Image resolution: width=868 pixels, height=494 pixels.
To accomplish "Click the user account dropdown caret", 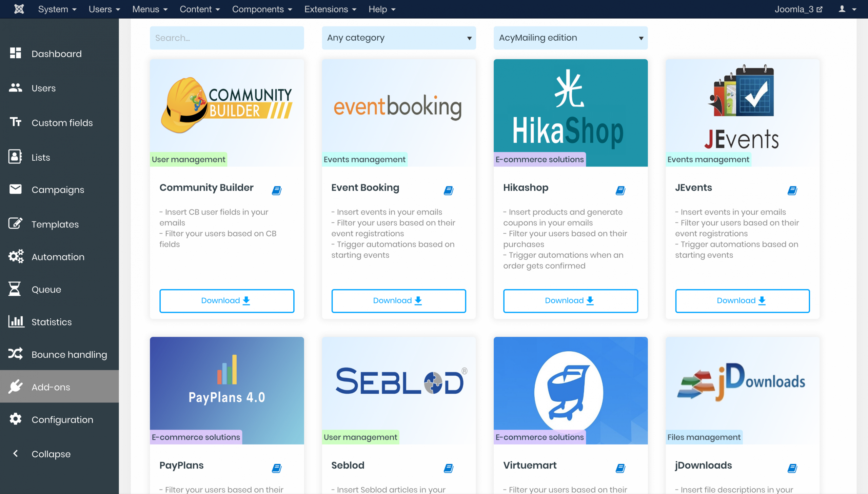I will tap(854, 9).
